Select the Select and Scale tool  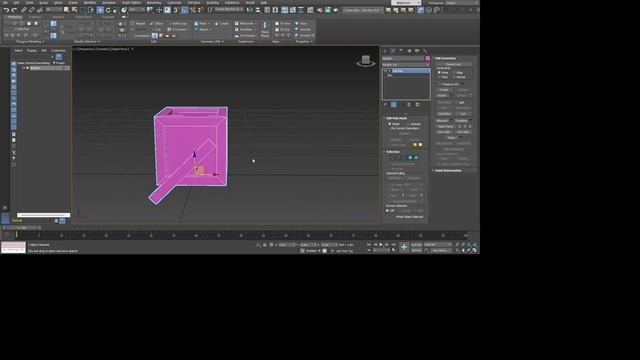pyautogui.click(x=116, y=10)
